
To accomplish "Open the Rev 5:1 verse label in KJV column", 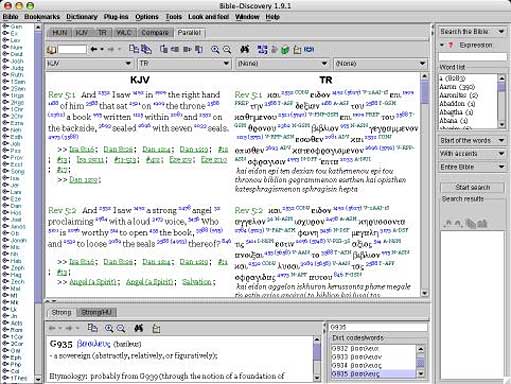I will click(x=62, y=95).
